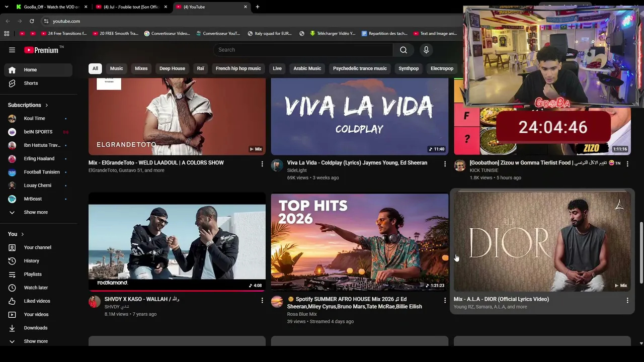
Task: Click the YouTube search input field
Action: 304,50
